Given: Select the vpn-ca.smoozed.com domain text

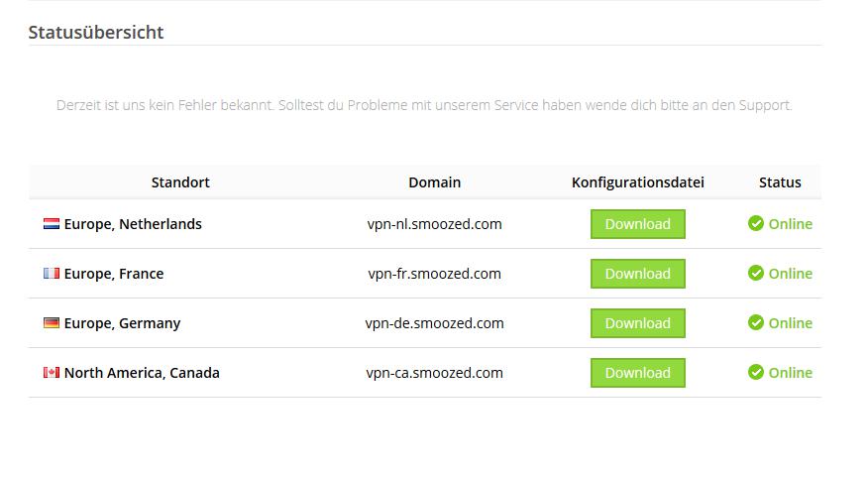Looking at the screenshot, I should [x=435, y=373].
